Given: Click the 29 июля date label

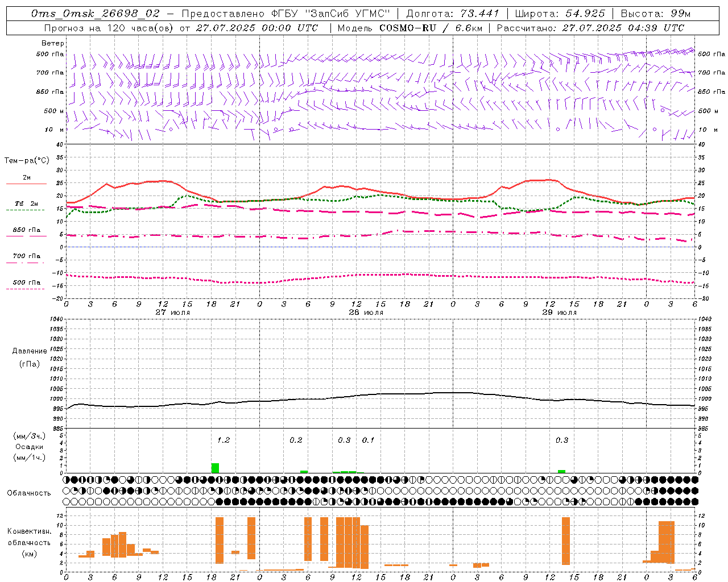Looking at the screenshot, I should pyautogui.click(x=560, y=313).
